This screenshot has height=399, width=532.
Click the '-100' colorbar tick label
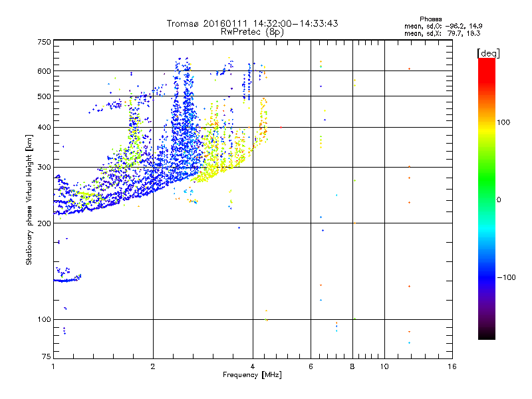point(506,277)
